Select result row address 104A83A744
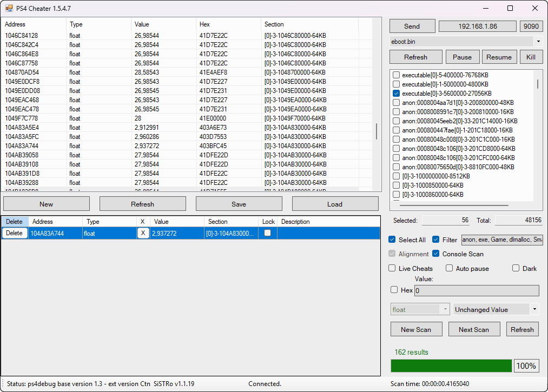The height and width of the screenshot is (392, 548). click(21, 146)
